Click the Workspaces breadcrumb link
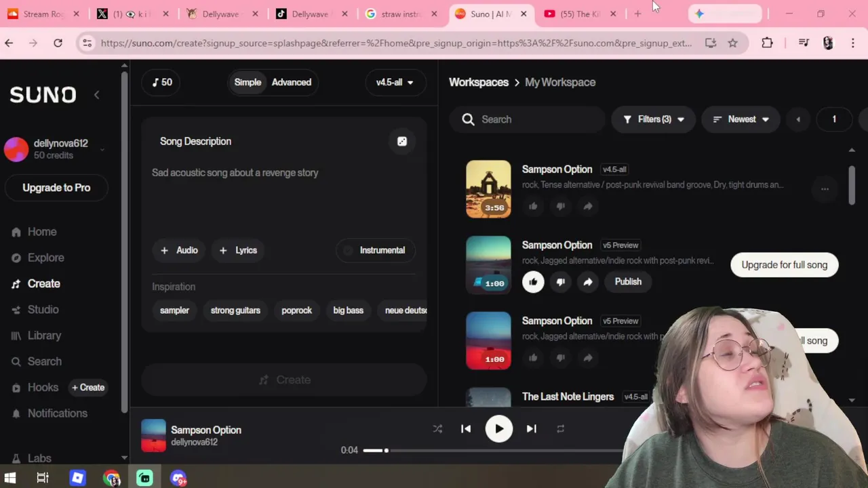Screen dimensions: 868x488 [479, 82]
